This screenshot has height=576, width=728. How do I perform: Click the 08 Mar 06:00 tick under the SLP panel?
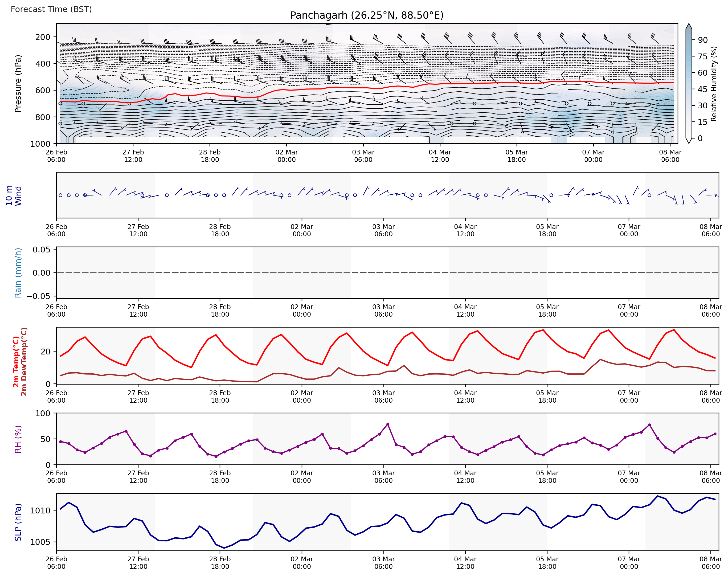tap(710, 562)
